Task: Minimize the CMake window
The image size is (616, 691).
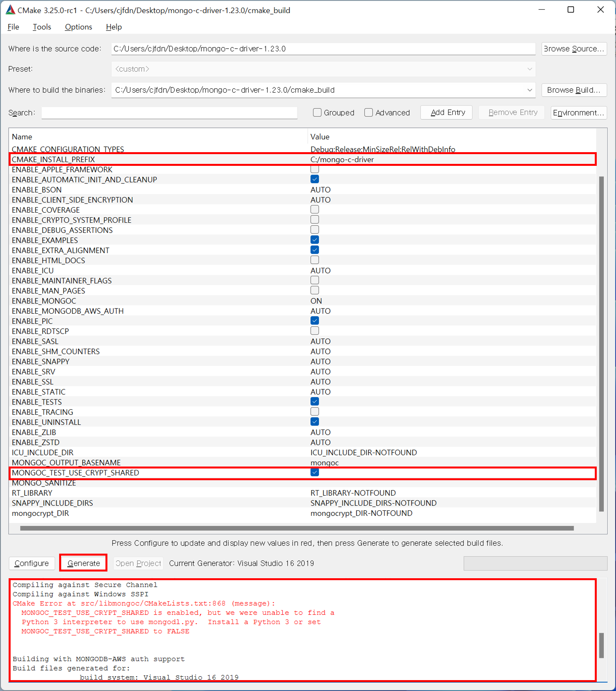Action: click(542, 10)
